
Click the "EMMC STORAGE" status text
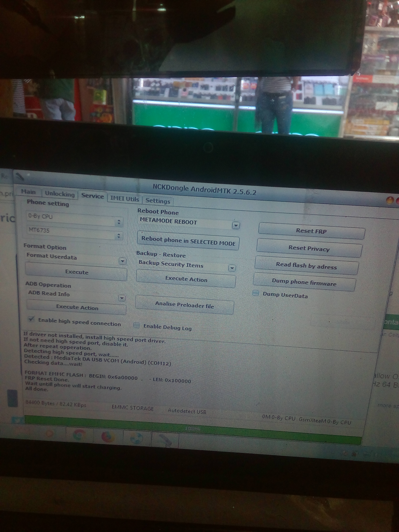(x=133, y=408)
